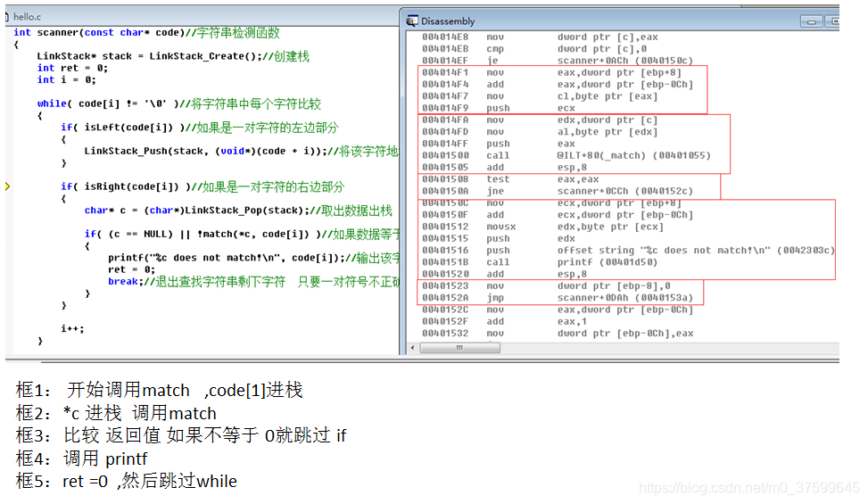
Task: Select the 'call @ILT+80(_match)' row at 00401500
Action: 566,155
